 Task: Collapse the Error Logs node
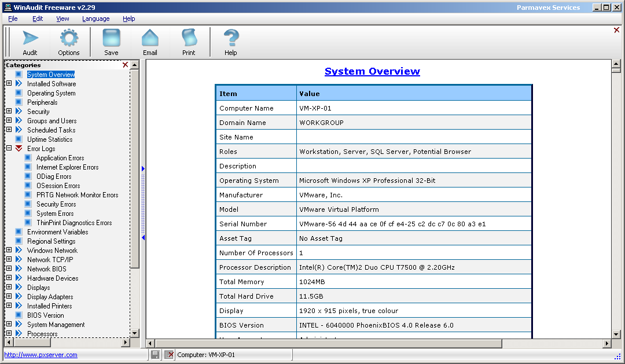click(9, 148)
